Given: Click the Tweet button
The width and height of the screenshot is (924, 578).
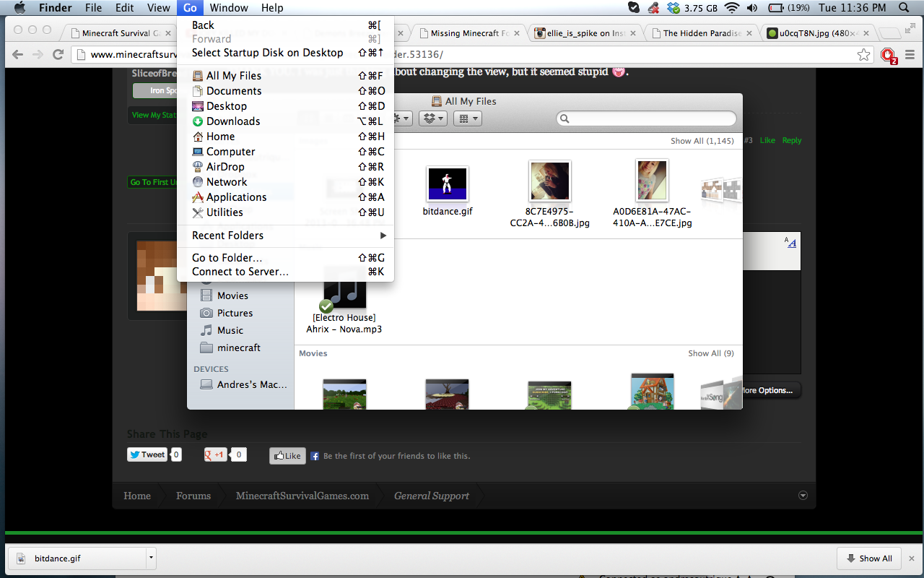Looking at the screenshot, I should [148, 454].
